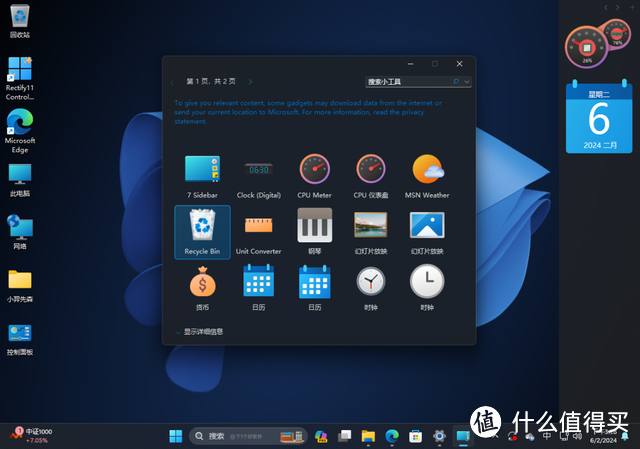640x449 pixels.
Task: Select the 时钟 gadget with grey clock face
Action: (371, 288)
